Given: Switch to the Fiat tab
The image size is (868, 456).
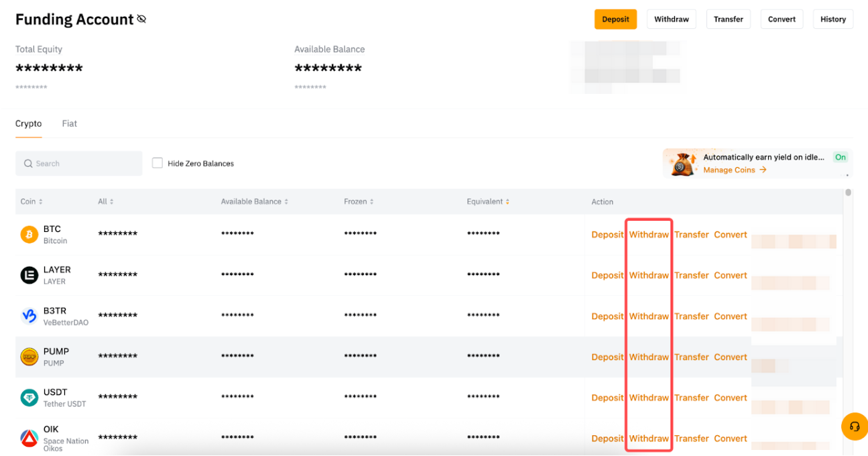Looking at the screenshot, I should pos(70,124).
